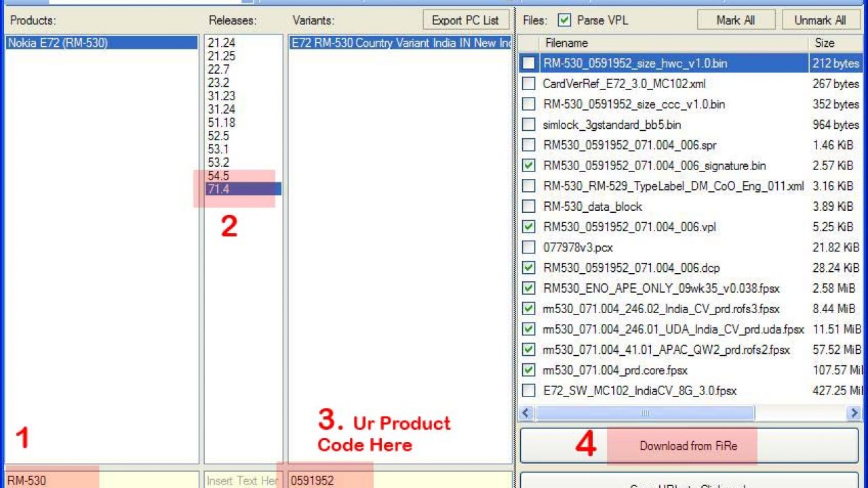The height and width of the screenshot is (488, 868).
Task: Check RM-530_data_block file box
Action: pos(528,206)
